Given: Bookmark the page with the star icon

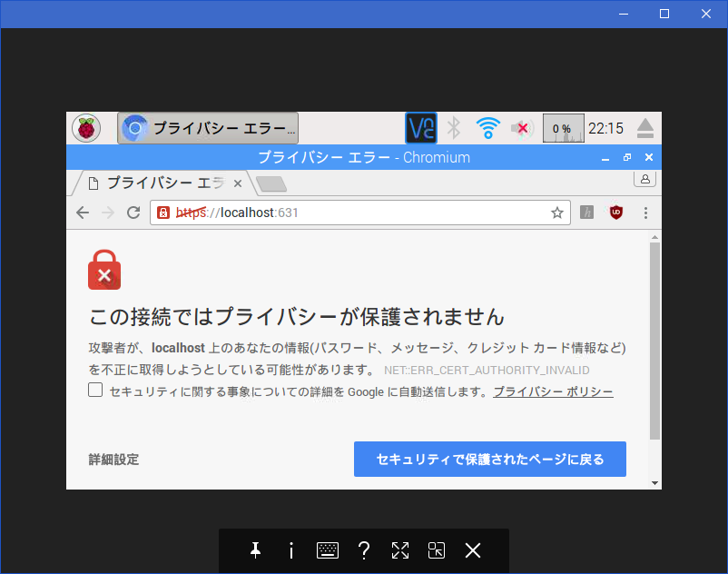Looking at the screenshot, I should (556, 212).
